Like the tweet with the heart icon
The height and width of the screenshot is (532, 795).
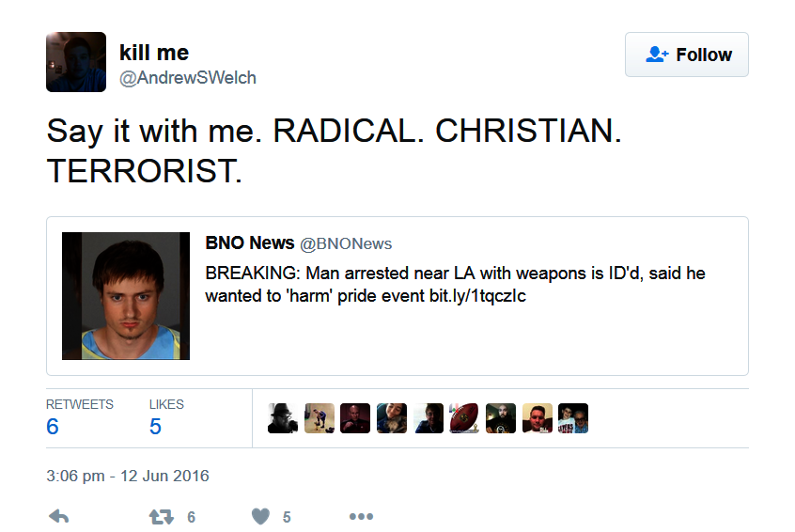click(x=261, y=516)
